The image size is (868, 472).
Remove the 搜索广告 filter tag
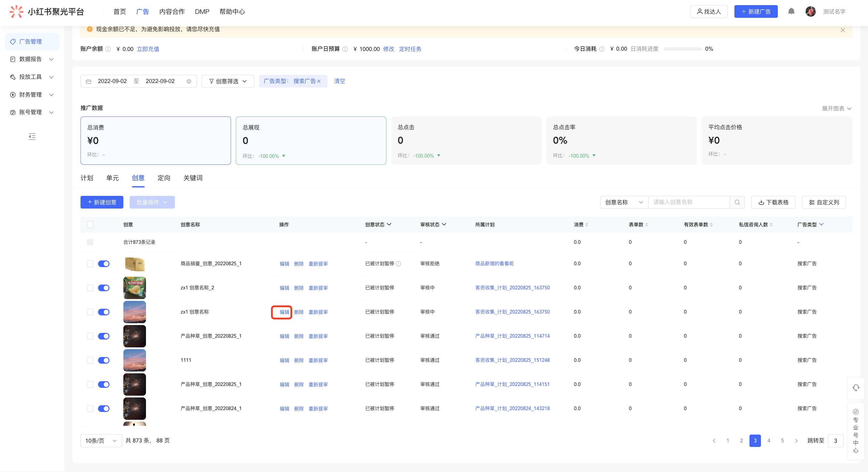click(319, 81)
